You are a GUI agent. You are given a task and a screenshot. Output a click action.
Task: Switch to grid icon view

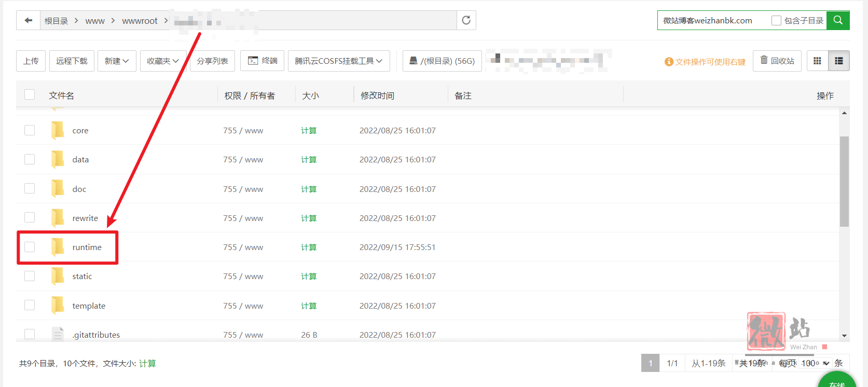click(817, 61)
